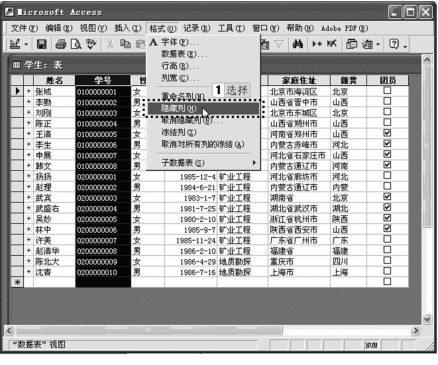Click the vertical scrollbar up arrow
Screen dimensions: 438x365
coord(427,60)
